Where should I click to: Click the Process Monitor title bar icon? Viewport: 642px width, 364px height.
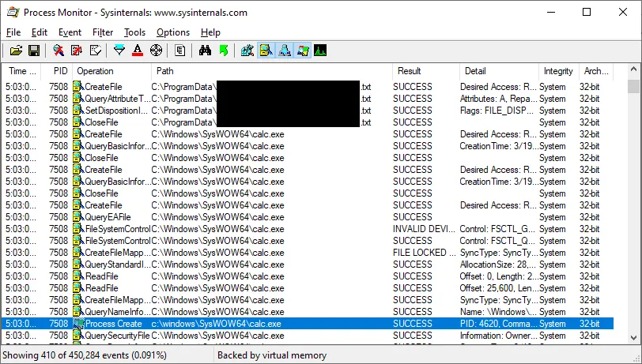[x=13, y=13]
